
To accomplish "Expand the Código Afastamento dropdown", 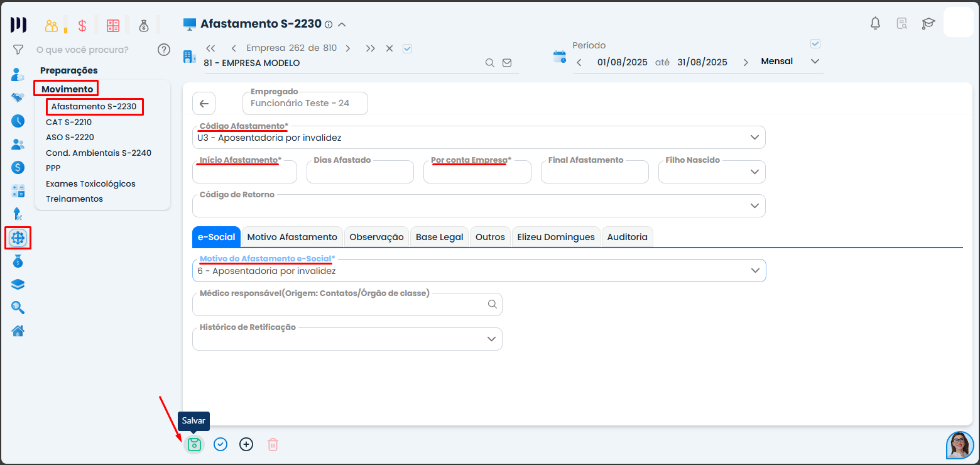I will 754,138.
